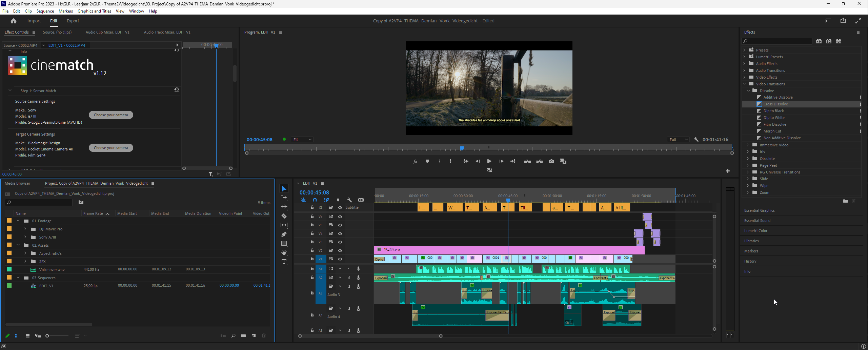Switch to the Media Browser tab
The image size is (868, 350).
(18, 183)
